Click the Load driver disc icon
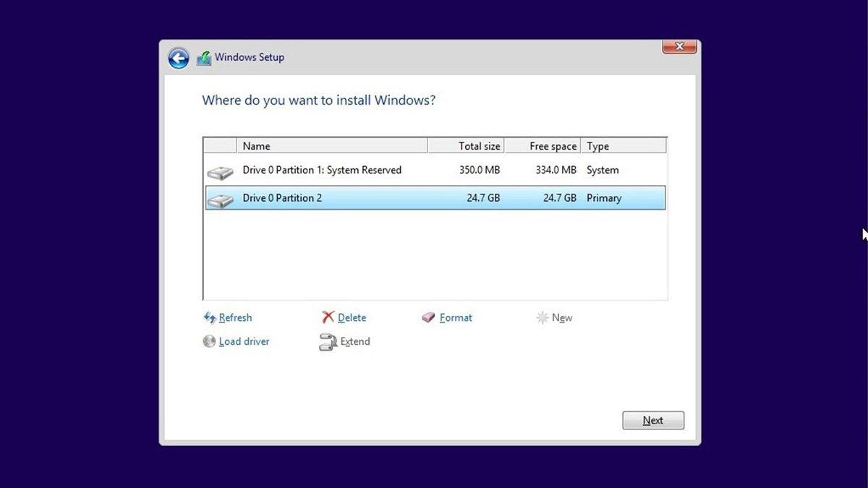The width and height of the screenshot is (868, 488). 209,341
